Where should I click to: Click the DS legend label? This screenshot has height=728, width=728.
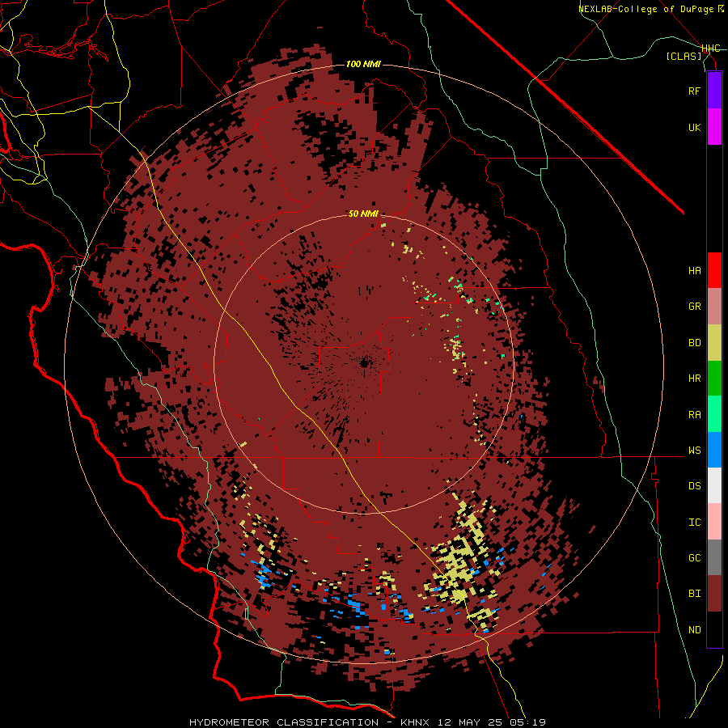coord(694,486)
